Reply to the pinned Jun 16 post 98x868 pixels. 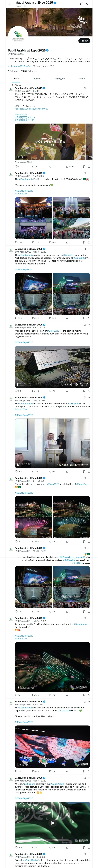click(x=16, y=167)
